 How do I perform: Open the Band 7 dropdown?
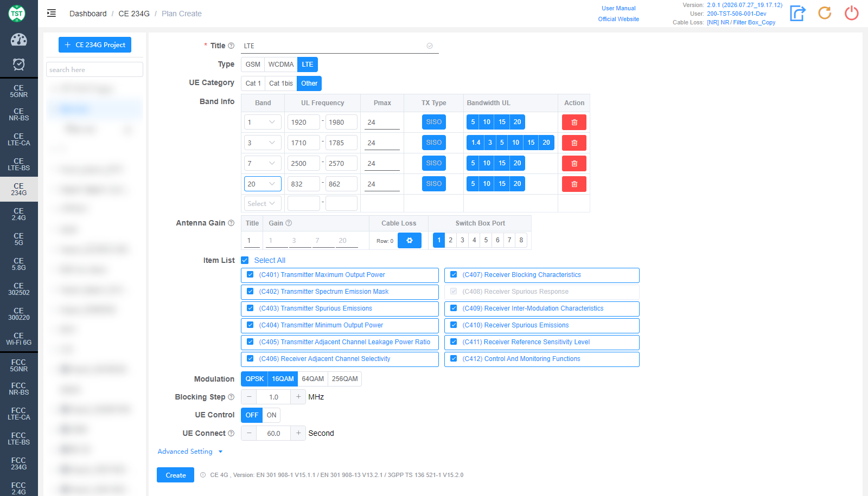(263, 164)
